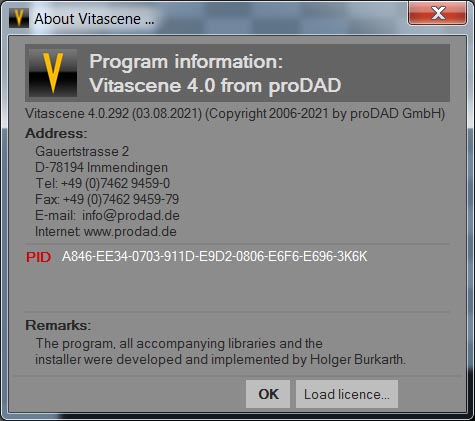This screenshot has width=475, height=421.
Task: Click the D-78194 Immendingen line
Action: pyautogui.click(x=101, y=167)
